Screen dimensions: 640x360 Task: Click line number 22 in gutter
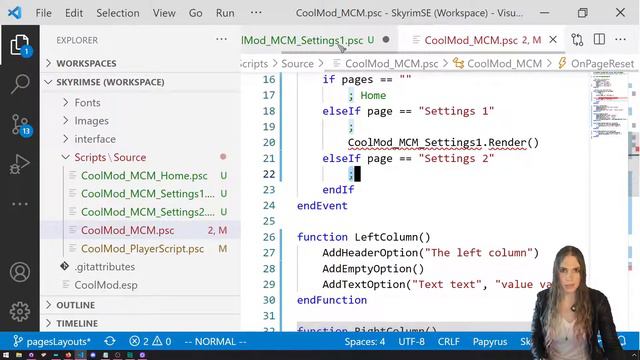(x=269, y=174)
